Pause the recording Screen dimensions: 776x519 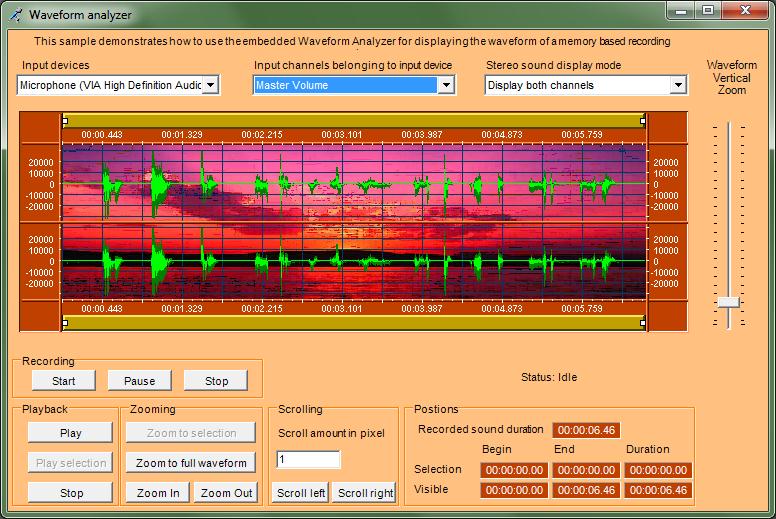(x=139, y=381)
